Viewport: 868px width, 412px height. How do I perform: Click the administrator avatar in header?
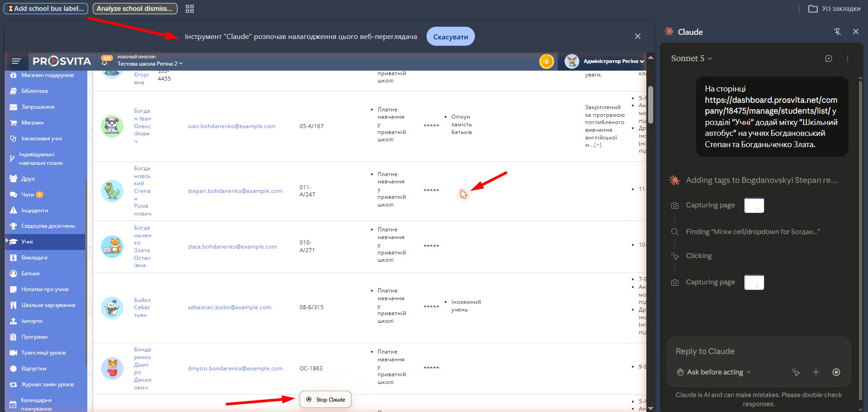(x=572, y=61)
